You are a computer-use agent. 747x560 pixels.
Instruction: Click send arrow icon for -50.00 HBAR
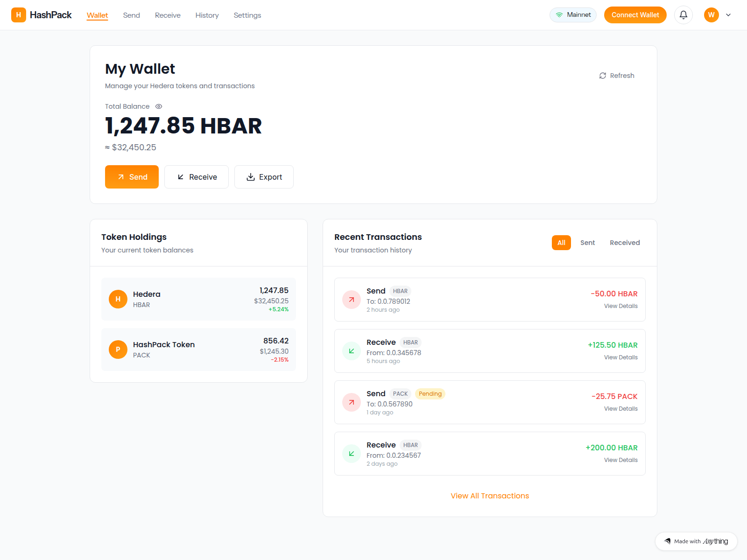[x=352, y=300]
